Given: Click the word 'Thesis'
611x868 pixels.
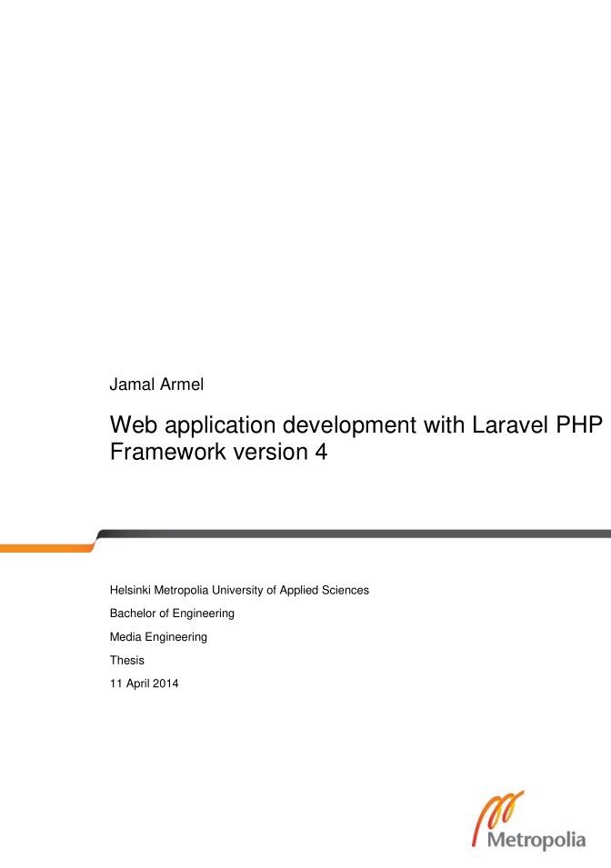Looking at the screenshot, I should (x=127, y=660).
